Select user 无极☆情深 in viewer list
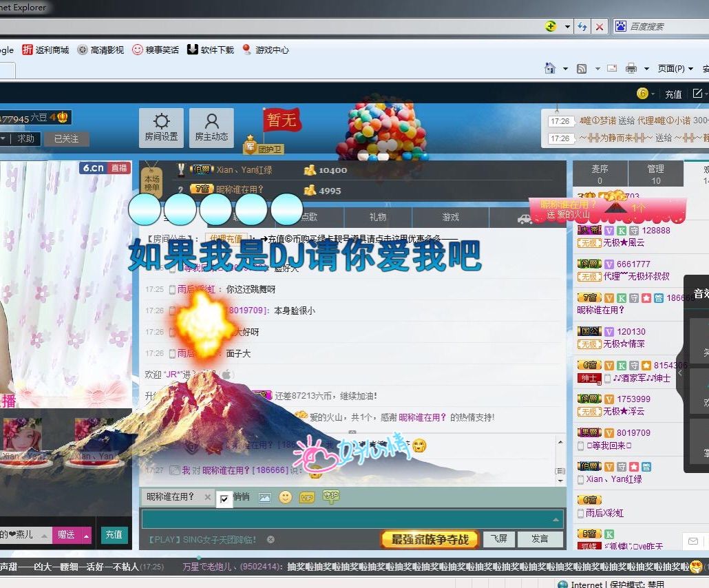Screen dimensions: 709x588 [624, 344]
